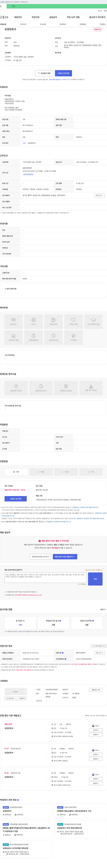The image size is (107, 868).
Task: Click the heart icon on 관심정보 등록
Action: tap(39, 73)
